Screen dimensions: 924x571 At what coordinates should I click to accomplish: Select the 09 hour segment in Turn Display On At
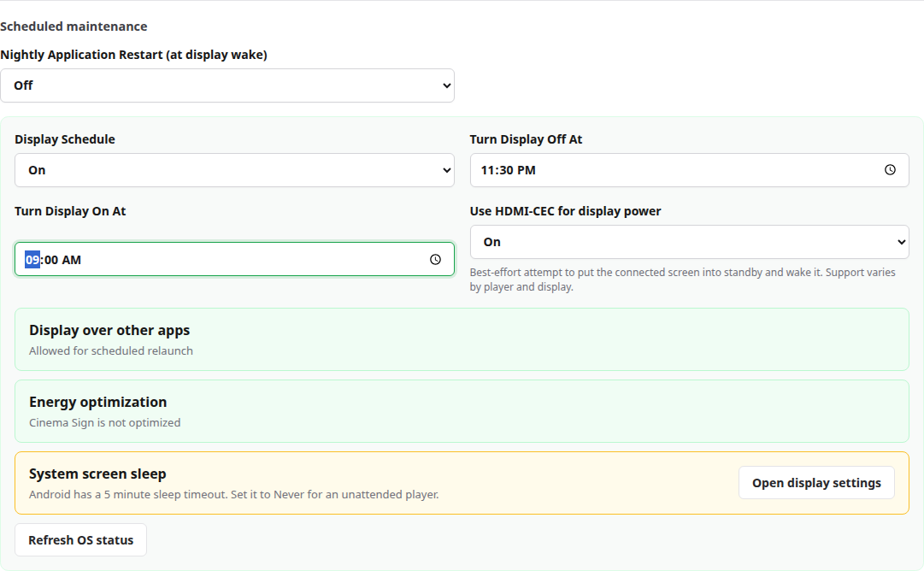coord(32,260)
